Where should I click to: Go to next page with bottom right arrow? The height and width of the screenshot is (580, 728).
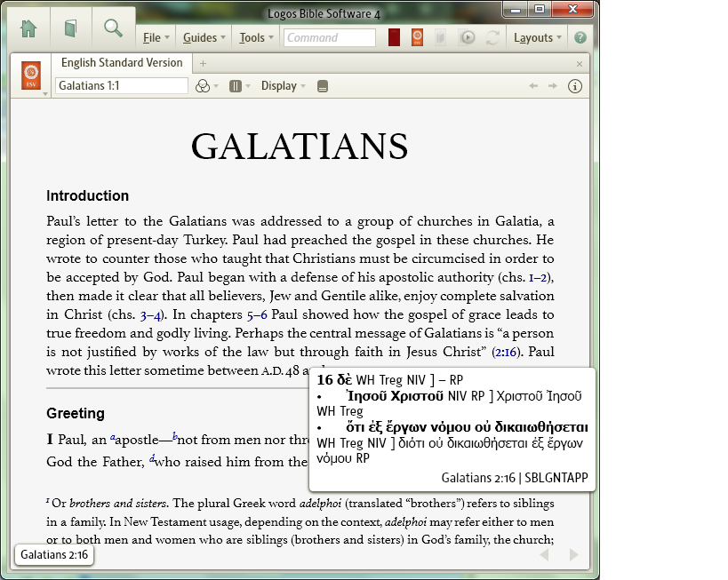574,554
